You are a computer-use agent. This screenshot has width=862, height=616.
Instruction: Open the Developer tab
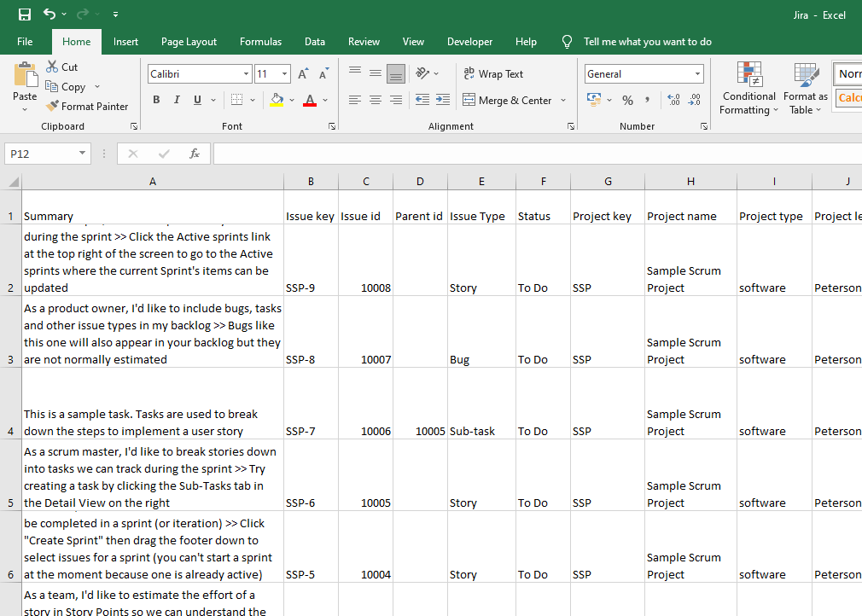[x=469, y=42]
